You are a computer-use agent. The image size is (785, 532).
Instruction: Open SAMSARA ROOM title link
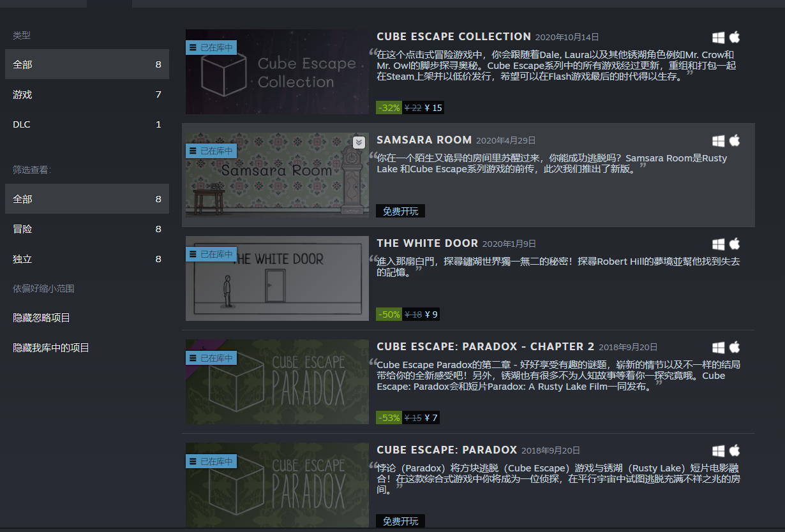[x=424, y=140]
